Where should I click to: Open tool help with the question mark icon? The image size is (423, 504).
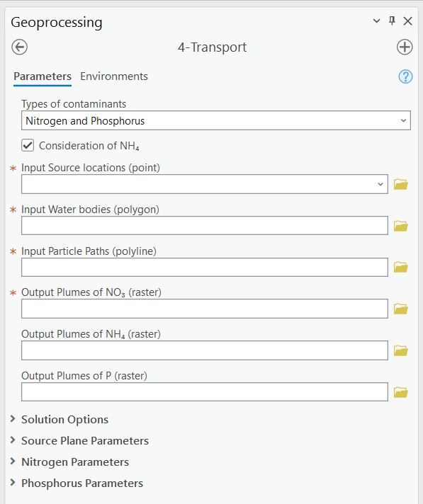click(x=405, y=76)
